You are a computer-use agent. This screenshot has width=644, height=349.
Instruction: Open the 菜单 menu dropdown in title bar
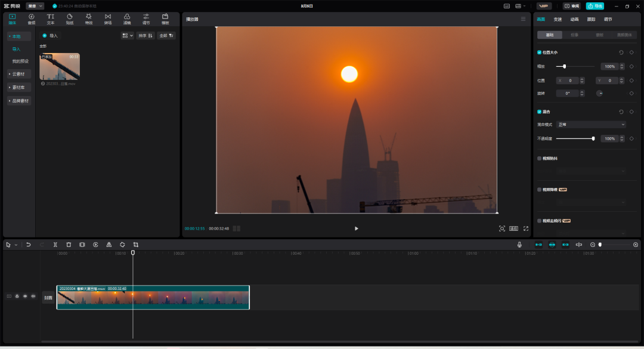(35, 6)
